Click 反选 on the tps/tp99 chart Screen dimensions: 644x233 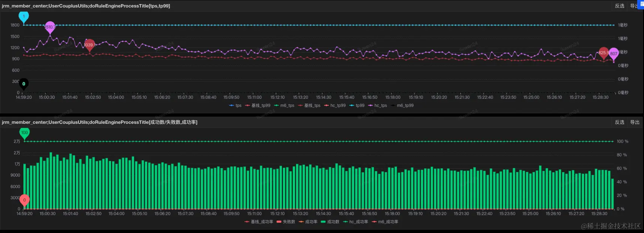[620, 6]
